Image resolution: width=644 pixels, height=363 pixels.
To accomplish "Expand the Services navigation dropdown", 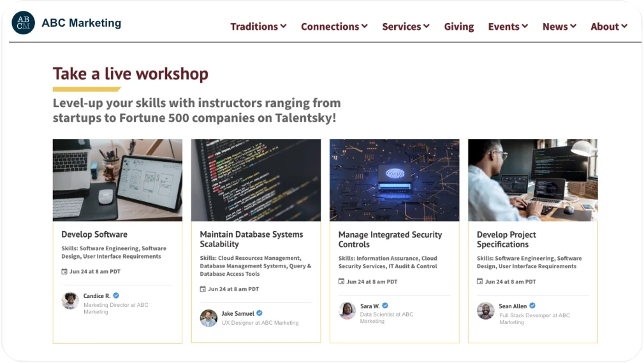I will [x=406, y=26].
